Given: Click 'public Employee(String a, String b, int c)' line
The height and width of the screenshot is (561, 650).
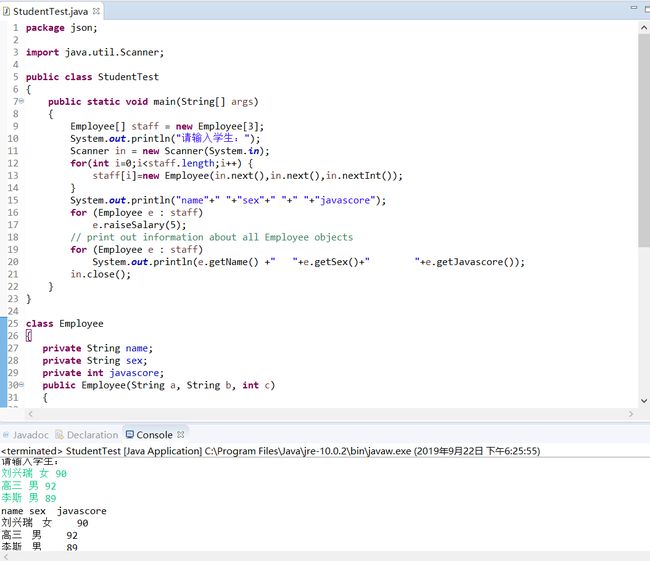Looking at the screenshot, I should pyautogui.click(x=158, y=385).
